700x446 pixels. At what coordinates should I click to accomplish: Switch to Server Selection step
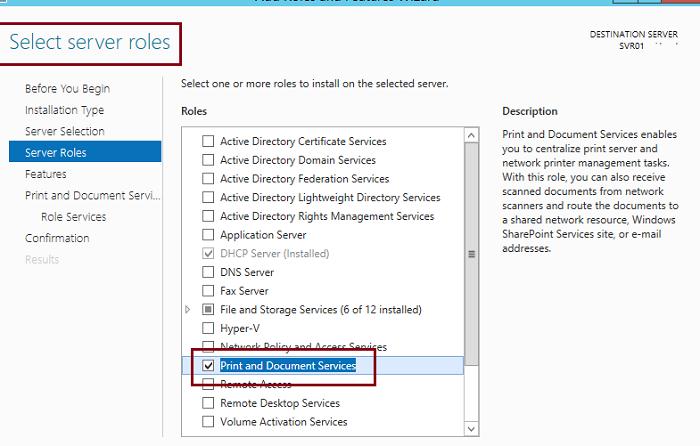pos(64,131)
